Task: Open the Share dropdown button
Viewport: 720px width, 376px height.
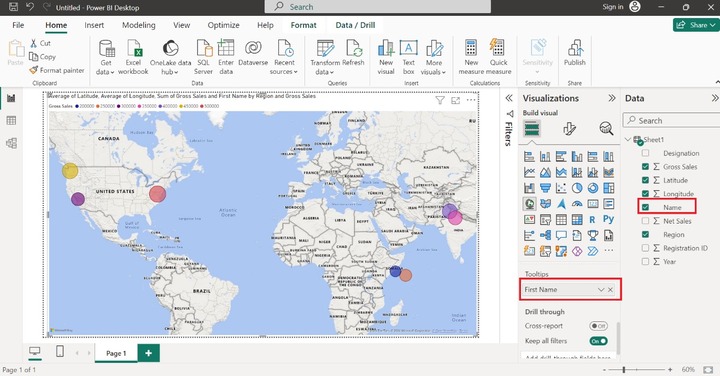Action: pos(696,25)
